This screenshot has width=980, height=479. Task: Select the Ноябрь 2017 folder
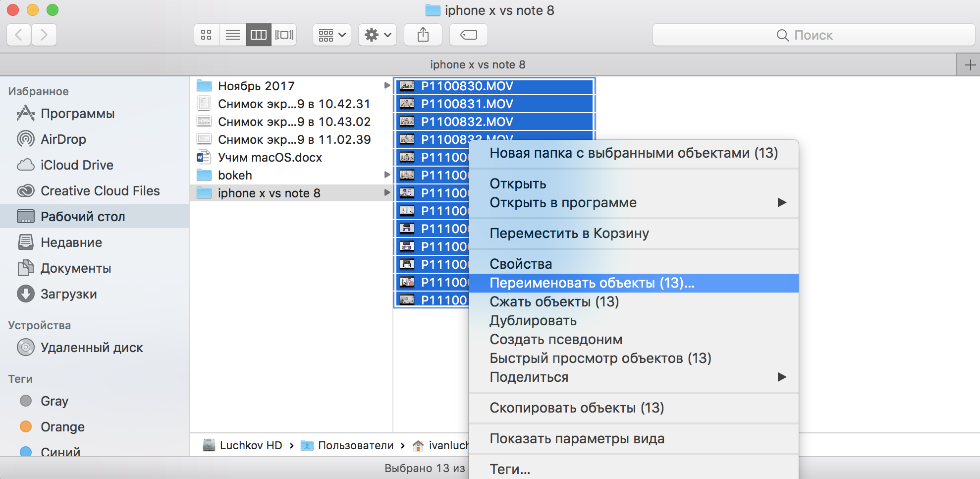click(x=291, y=86)
